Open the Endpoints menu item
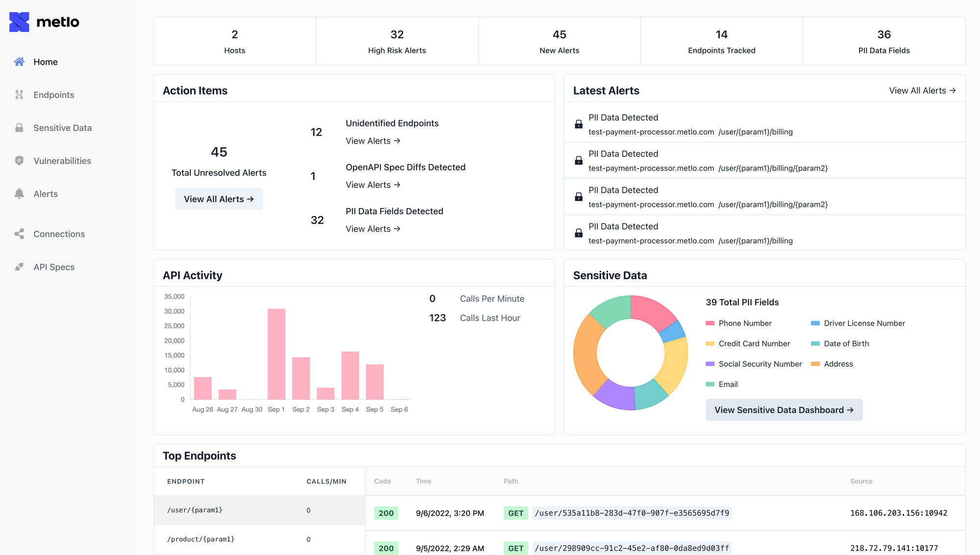This screenshot has width=980, height=555. click(54, 95)
